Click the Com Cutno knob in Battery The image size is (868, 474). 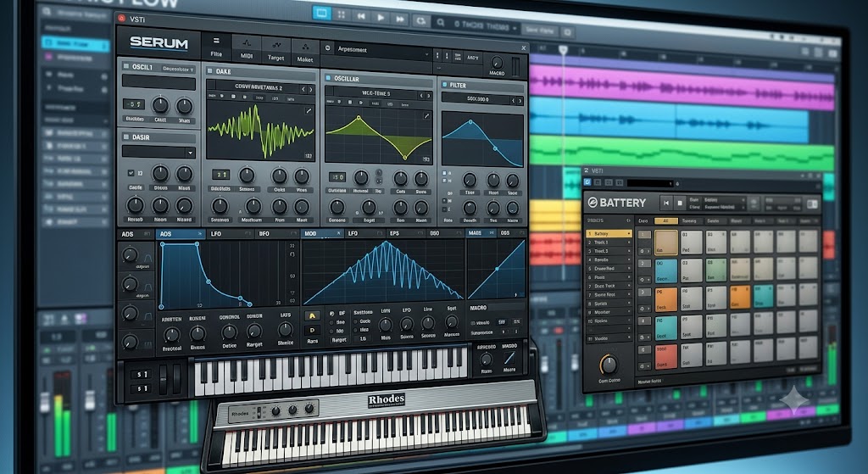coord(609,365)
